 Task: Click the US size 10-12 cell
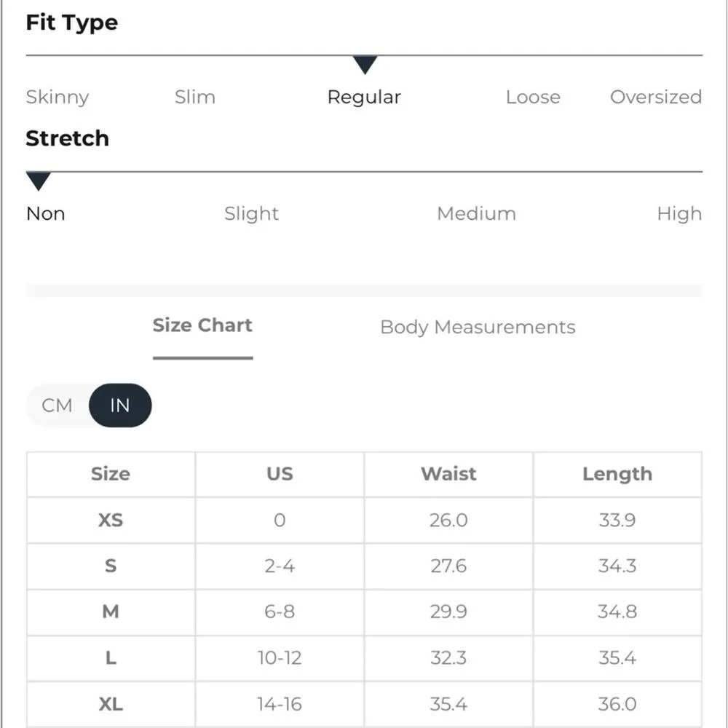280,658
